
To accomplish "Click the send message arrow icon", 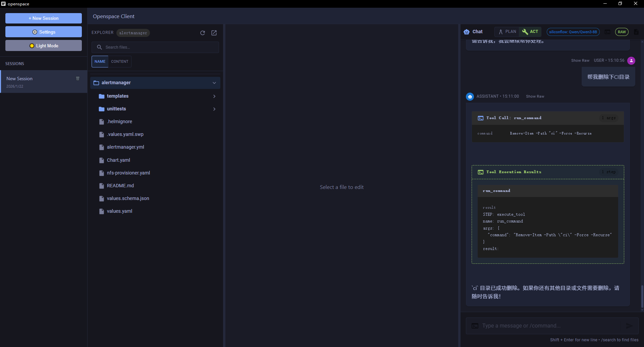I will pyautogui.click(x=629, y=326).
